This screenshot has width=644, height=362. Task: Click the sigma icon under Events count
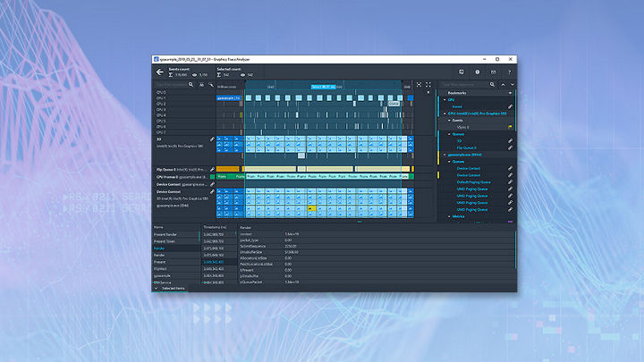[x=171, y=75]
